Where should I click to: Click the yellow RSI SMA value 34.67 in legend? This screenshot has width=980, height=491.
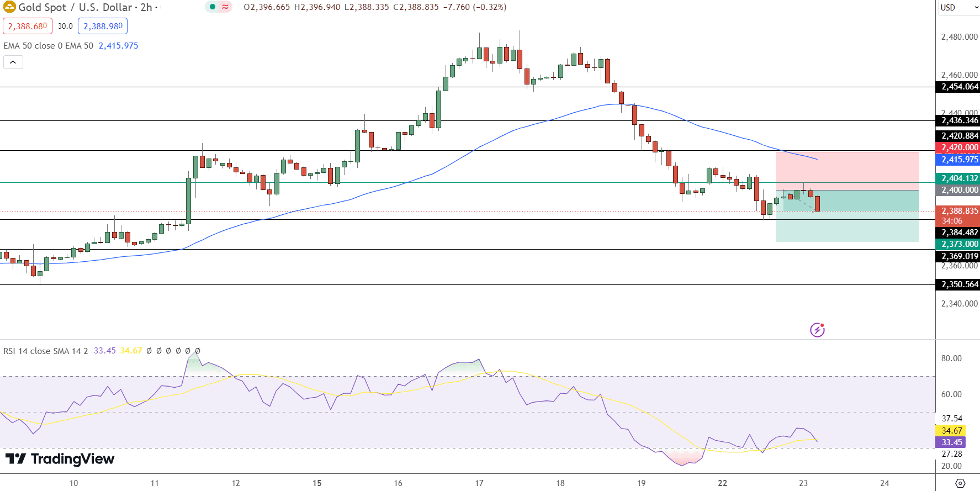(131, 351)
